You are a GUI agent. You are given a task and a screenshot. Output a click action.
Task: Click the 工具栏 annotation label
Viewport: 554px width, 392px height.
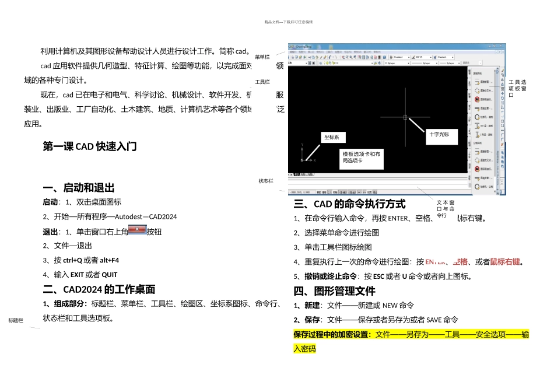click(x=262, y=82)
